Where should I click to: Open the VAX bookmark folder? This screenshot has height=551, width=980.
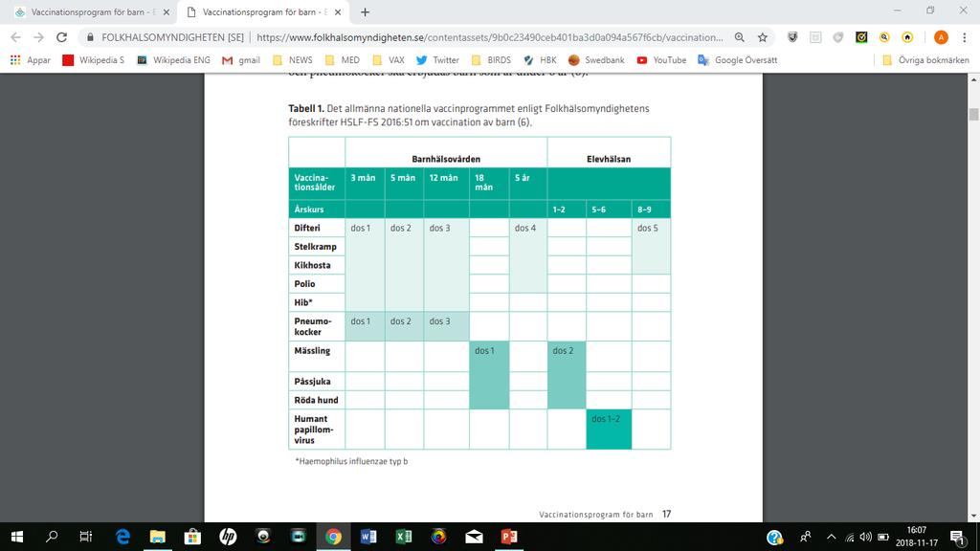(x=389, y=60)
